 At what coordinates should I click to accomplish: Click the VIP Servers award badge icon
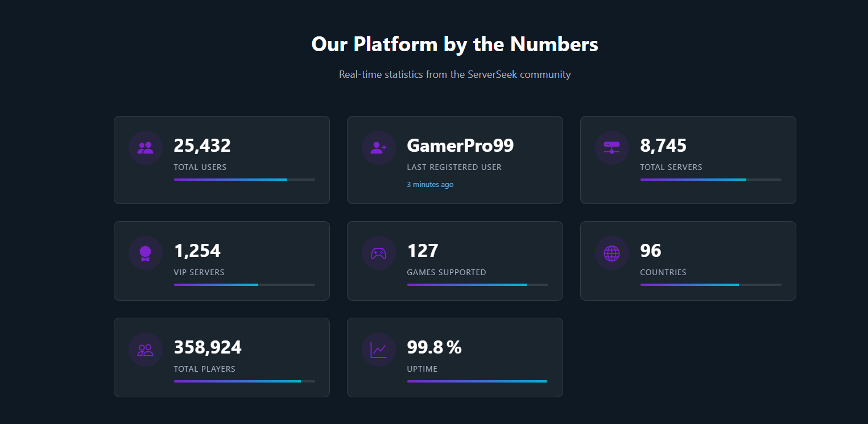coord(146,253)
